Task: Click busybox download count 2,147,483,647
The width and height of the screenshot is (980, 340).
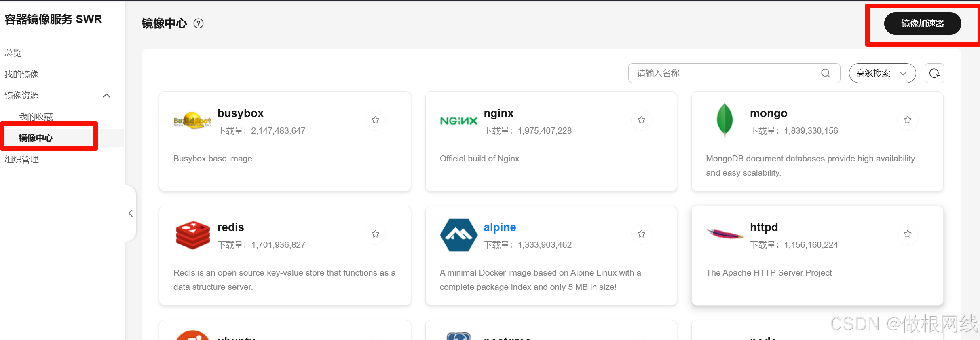Action: (x=278, y=131)
